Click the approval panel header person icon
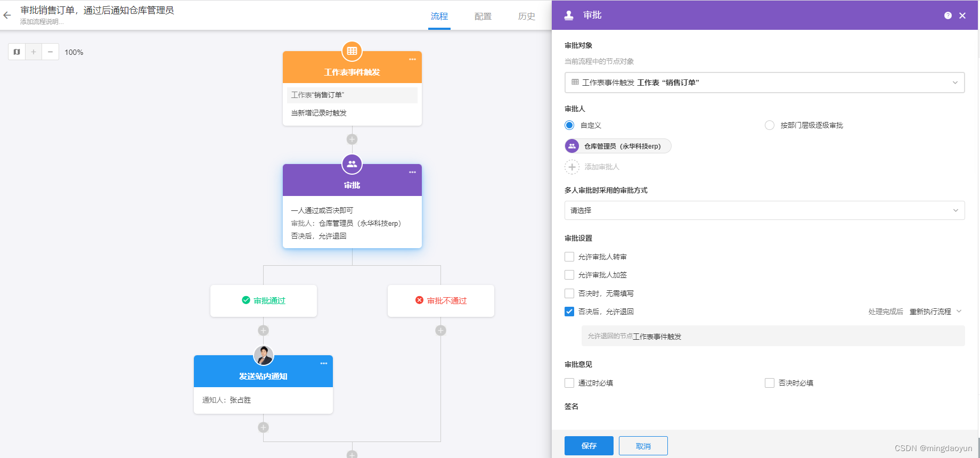 pyautogui.click(x=569, y=15)
